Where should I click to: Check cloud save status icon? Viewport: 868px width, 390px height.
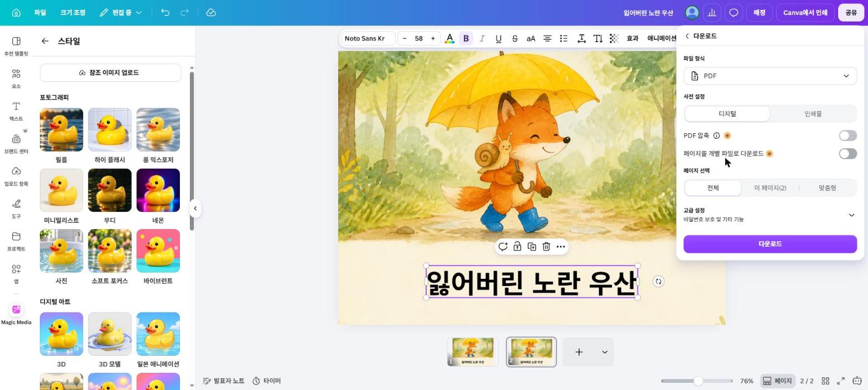pos(211,12)
